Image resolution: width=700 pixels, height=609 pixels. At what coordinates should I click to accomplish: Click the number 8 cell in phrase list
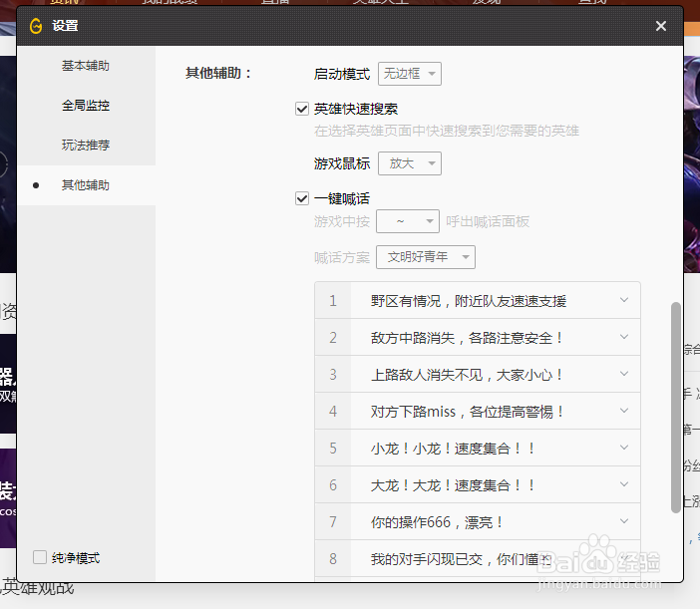pyautogui.click(x=333, y=558)
